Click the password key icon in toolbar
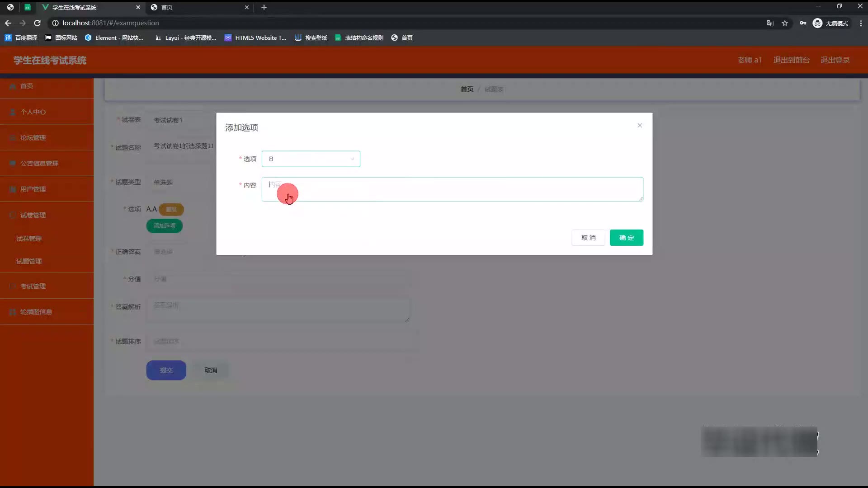868x488 pixels. (803, 23)
